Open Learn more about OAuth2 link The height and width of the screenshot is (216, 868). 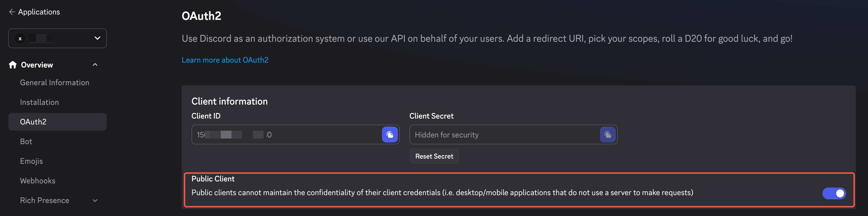(225, 60)
